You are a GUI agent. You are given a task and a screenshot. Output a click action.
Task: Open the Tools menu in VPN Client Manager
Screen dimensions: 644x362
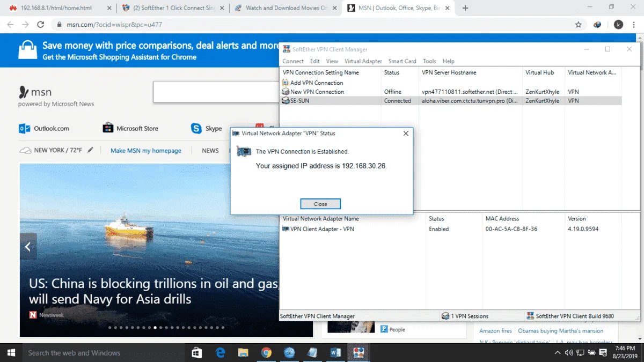tap(429, 61)
